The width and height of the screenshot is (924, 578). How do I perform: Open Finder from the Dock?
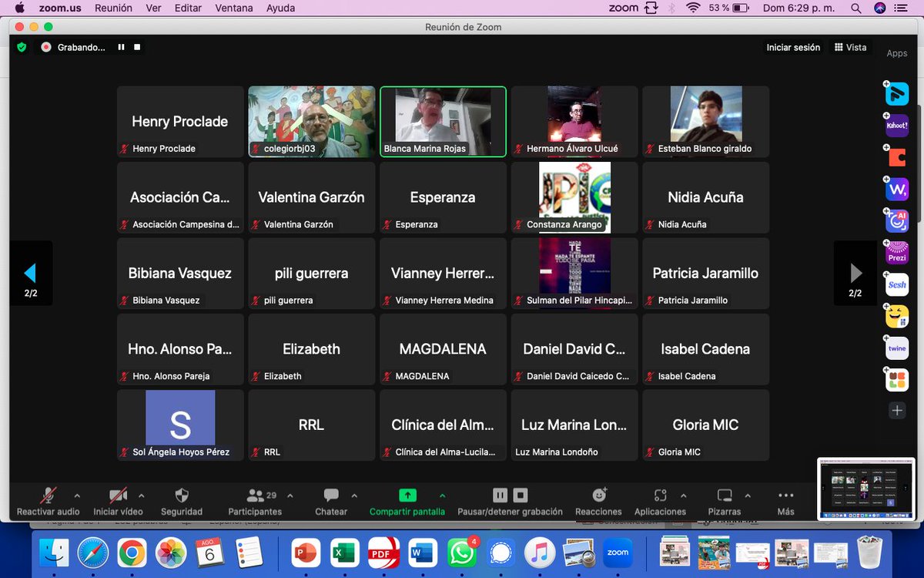tap(54, 553)
